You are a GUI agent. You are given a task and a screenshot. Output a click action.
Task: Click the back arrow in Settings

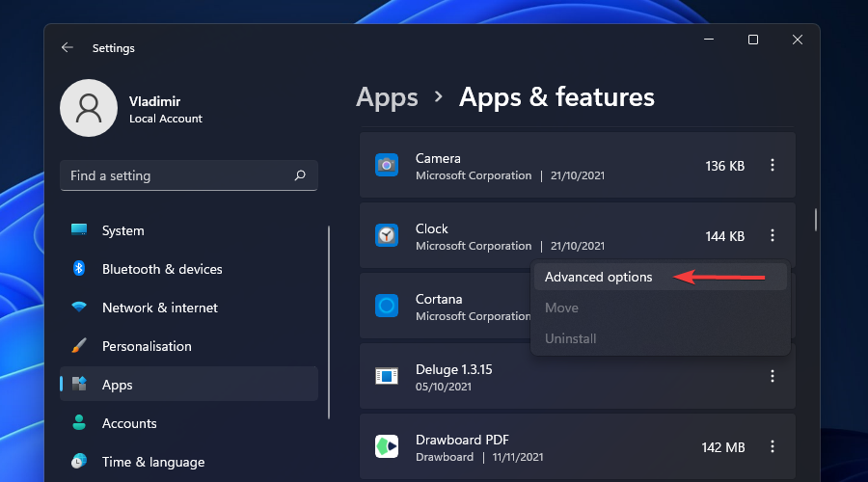pyautogui.click(x=67, y=47)
